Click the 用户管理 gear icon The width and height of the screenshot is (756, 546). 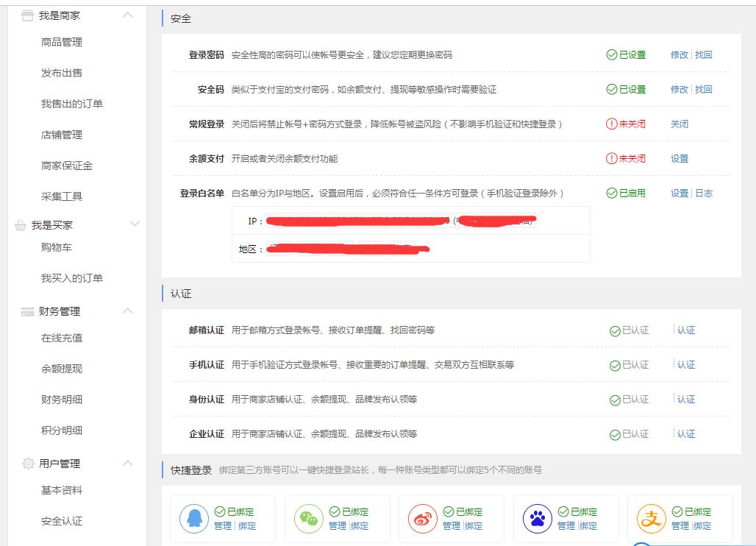(x=28, y=464)
